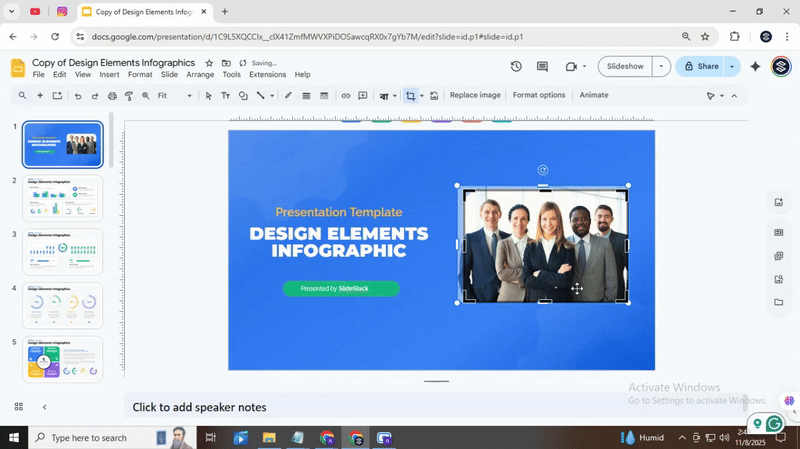Click the Format options button

[539, 96]
